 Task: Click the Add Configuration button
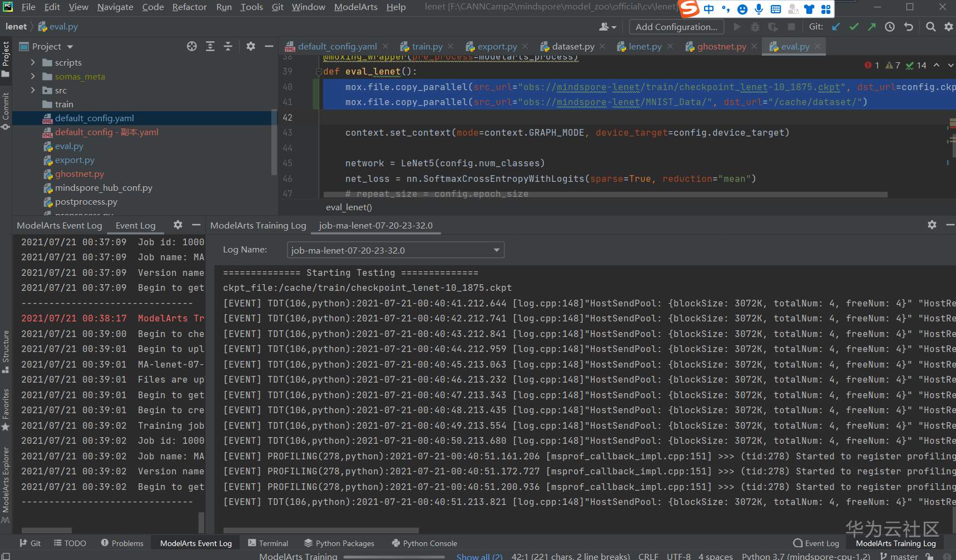(x=676, y=27)
